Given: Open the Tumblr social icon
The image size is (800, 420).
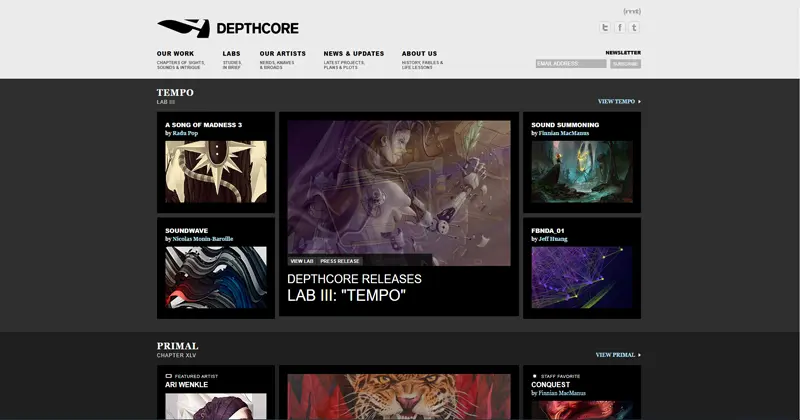Looking at the screenshot, I should tap(634, 28).
